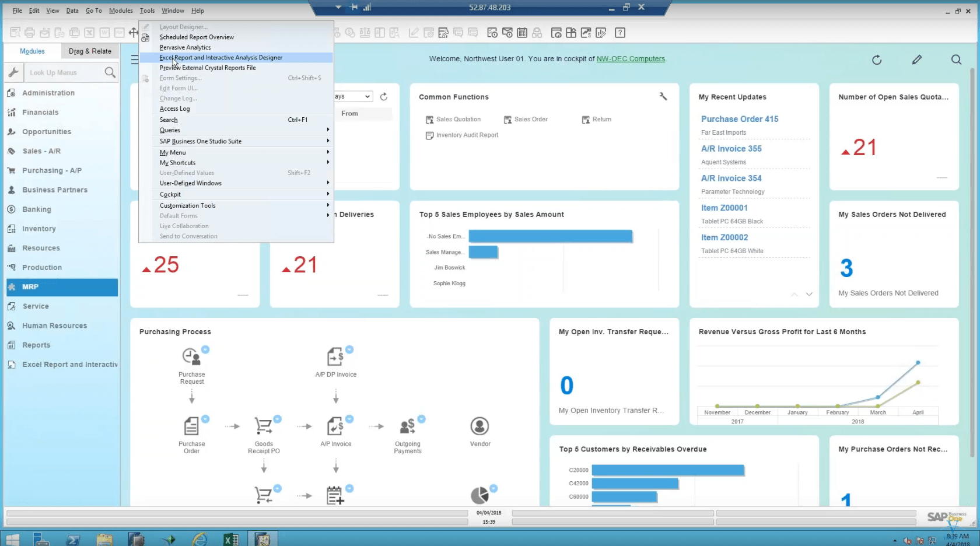Launch Excel from the Windows taskbar
The width and height of the screenshot is (980, 546).
pyautogui.click(x=230, y=538)
